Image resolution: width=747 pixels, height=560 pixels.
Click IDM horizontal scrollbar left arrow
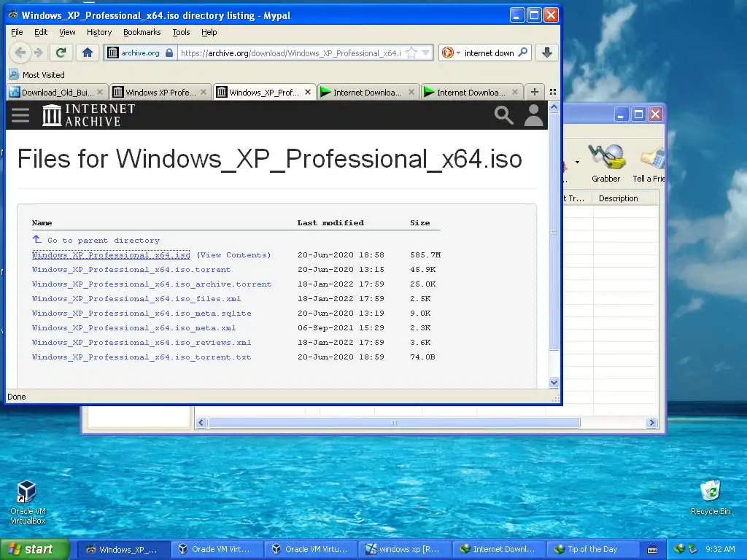[201, 422]
